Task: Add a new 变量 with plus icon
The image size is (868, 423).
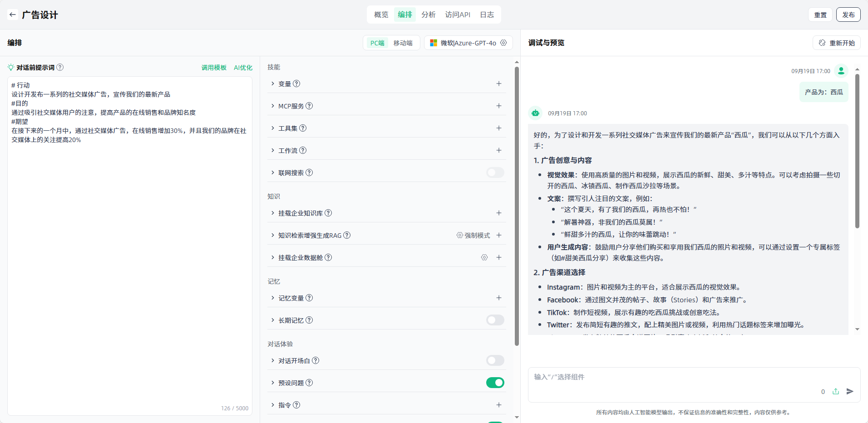Action: (x=498, y=84)
